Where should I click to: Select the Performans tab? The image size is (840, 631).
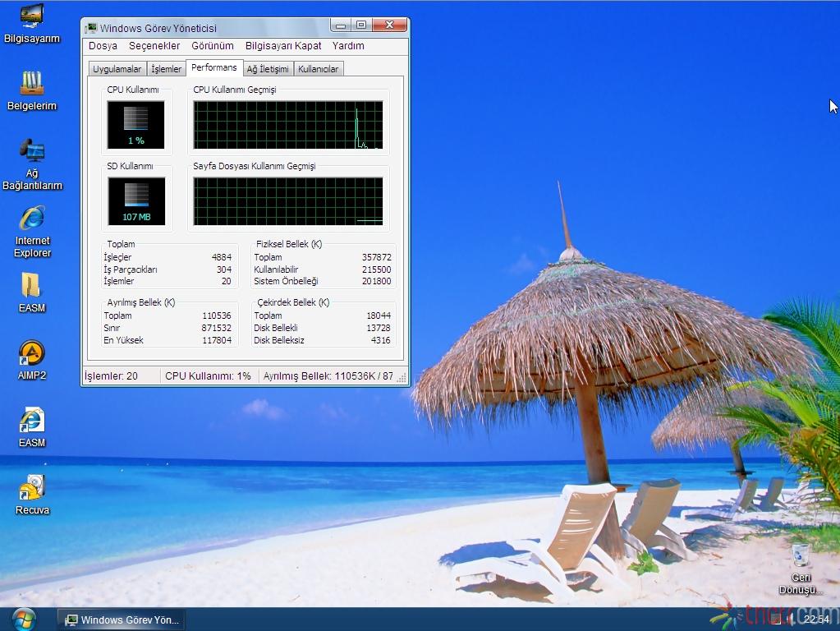213,67
